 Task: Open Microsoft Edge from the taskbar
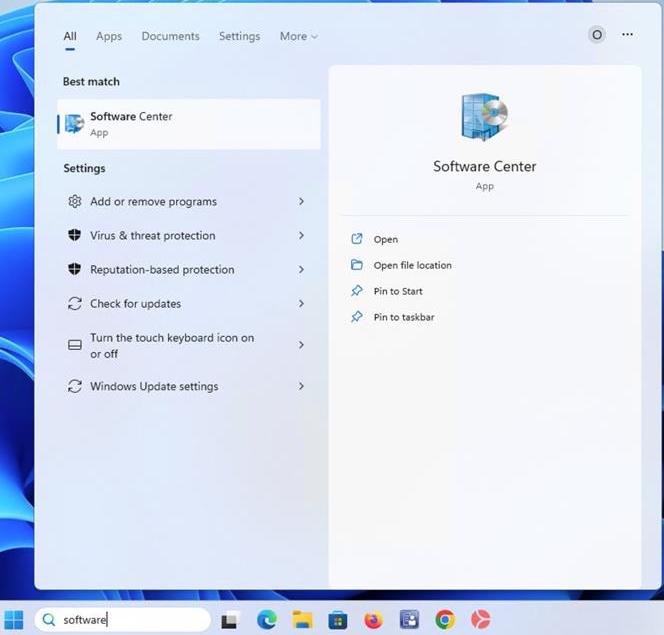(266, 620)
